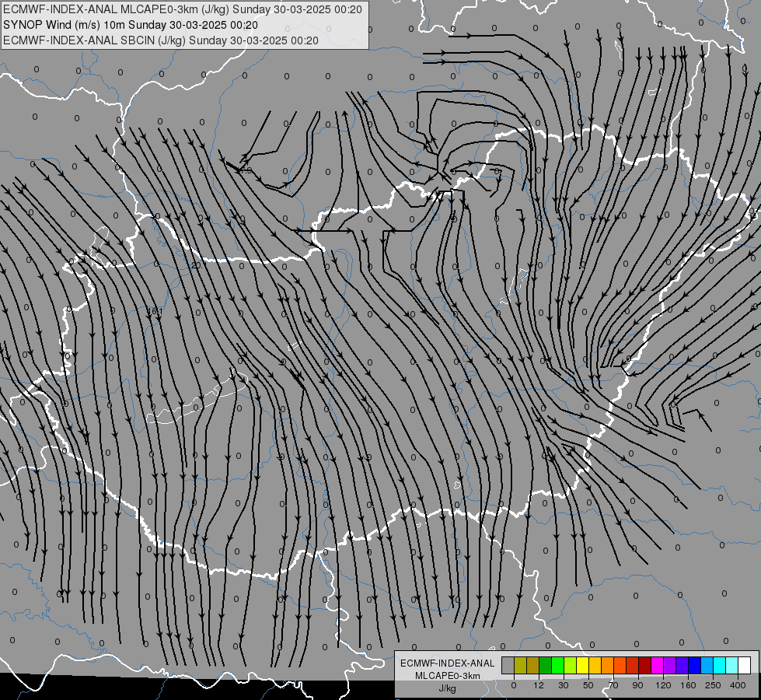The height and width of the screenshot is (700, 761).
Task: Pick the amber swatch after the 50 tick
Action: click(595, 666)
